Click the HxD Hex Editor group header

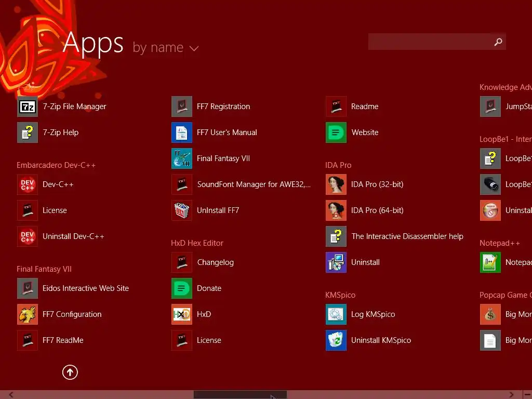[x=197, y=243]
